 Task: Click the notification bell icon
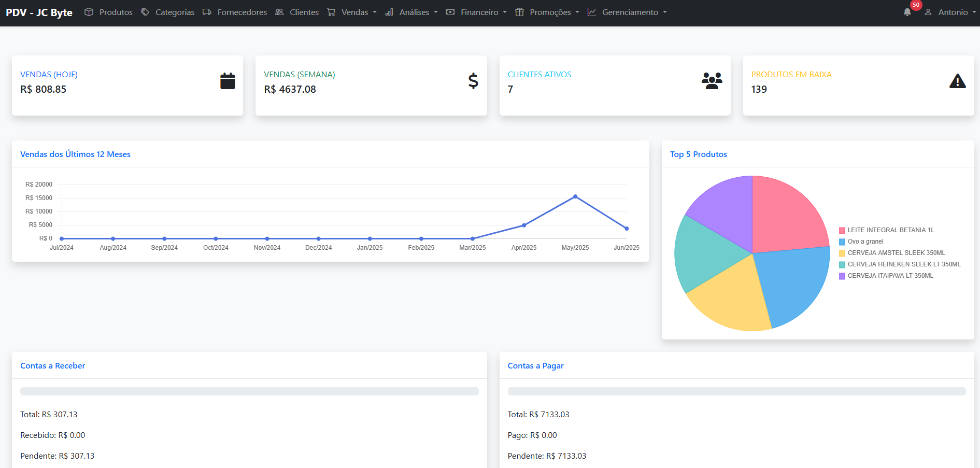(x=907, y=12)
